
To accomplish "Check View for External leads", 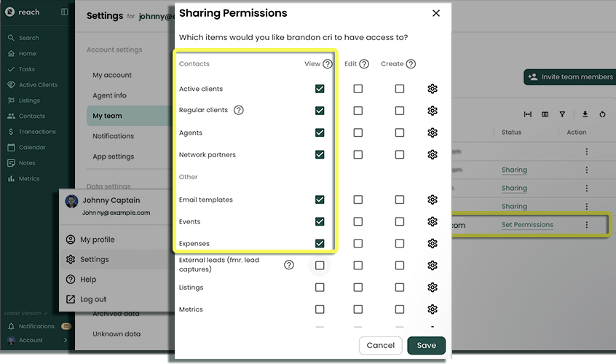I will [x=320, y=265].
